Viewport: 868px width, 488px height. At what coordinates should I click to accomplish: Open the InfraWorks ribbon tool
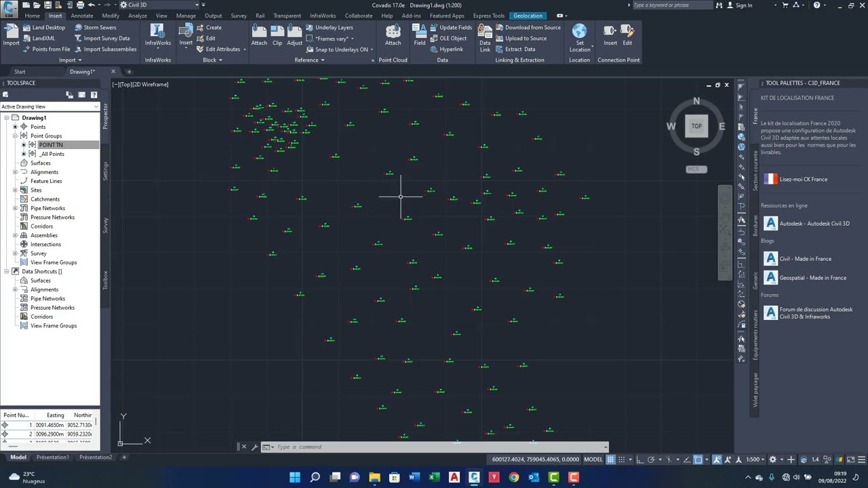point(157,35)
